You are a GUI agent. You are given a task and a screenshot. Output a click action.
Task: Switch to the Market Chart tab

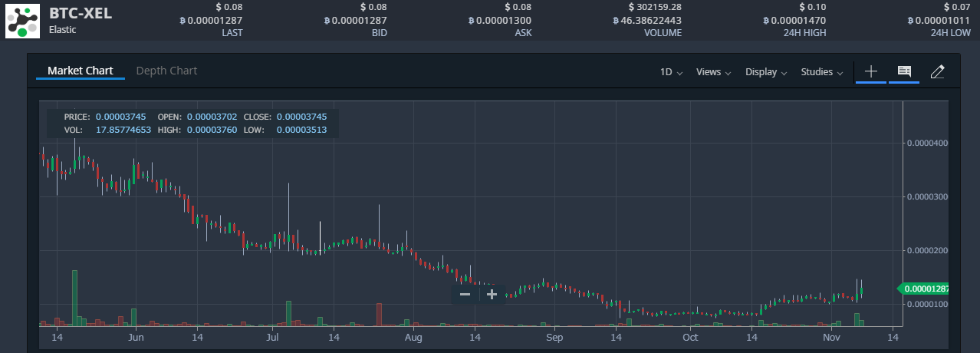81,71
